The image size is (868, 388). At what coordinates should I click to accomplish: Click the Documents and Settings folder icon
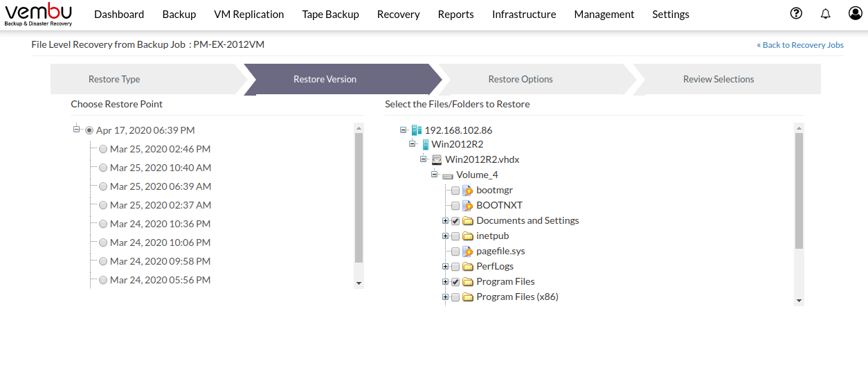(x=468, y=220)
